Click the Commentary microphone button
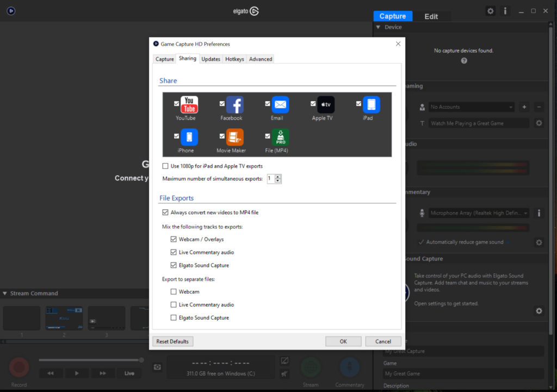This screenshot has width=557, height=392. coord(350,367)
